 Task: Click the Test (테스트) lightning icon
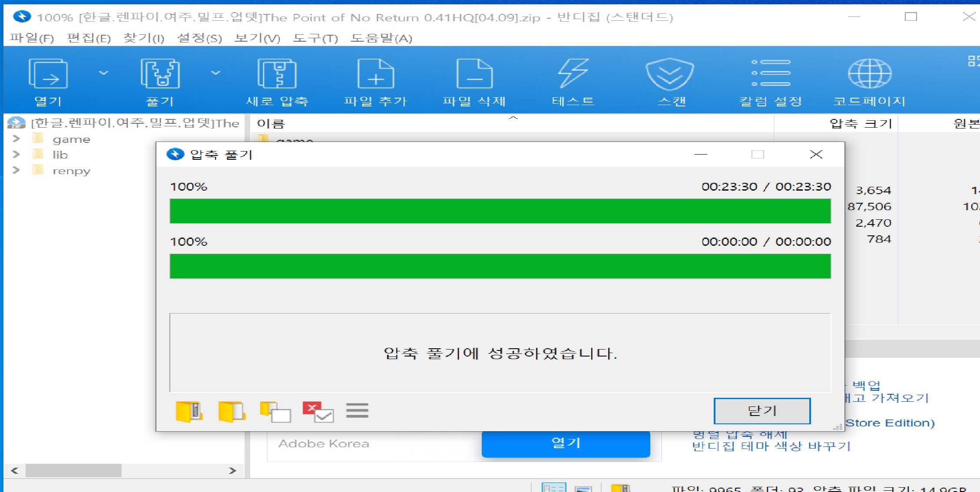click(573, 74)
